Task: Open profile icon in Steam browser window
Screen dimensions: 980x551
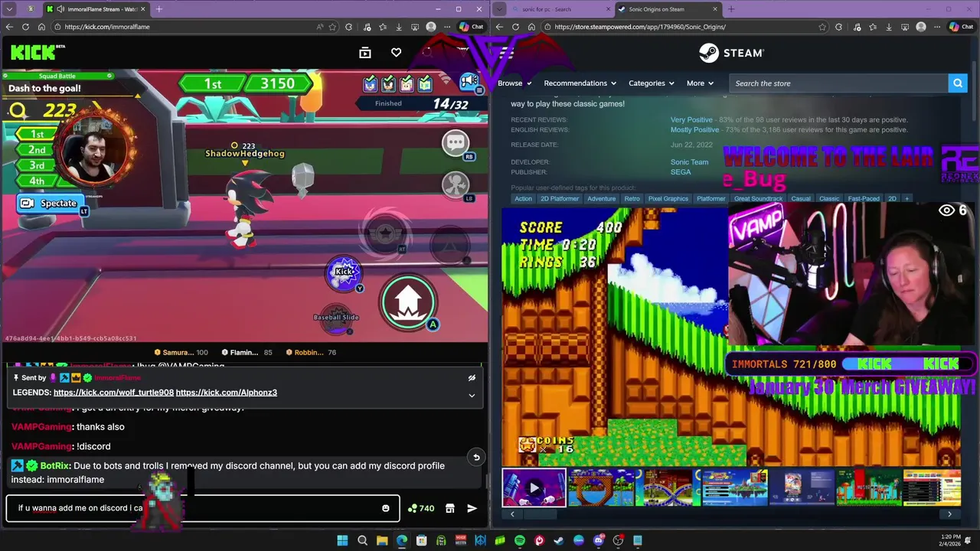Action: tap(921, 27)
